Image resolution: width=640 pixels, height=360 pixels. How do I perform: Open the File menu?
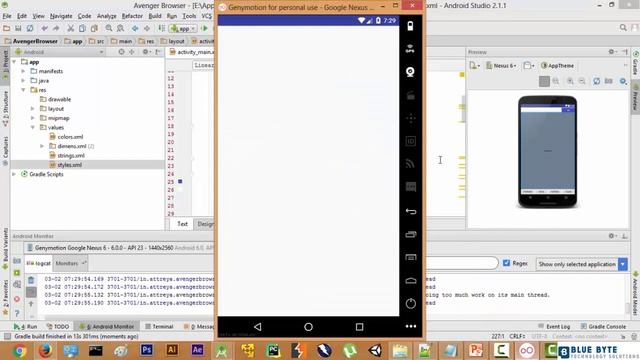[x=7, y=16]
